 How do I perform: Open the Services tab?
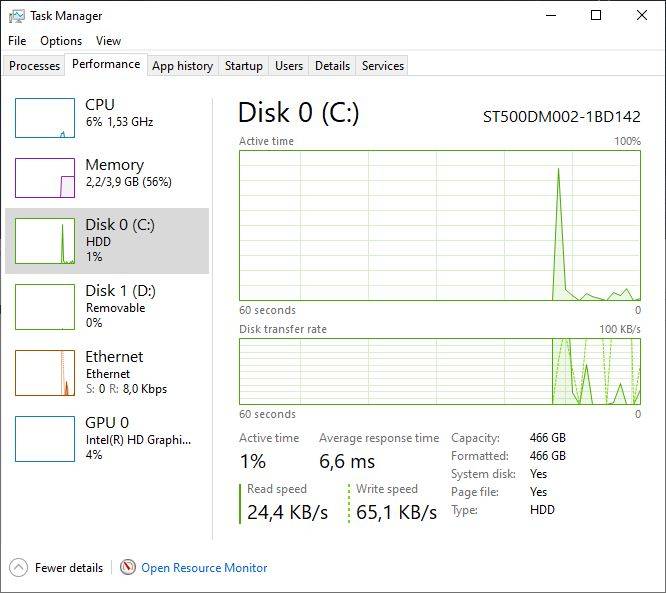click(x=383, y=66)
